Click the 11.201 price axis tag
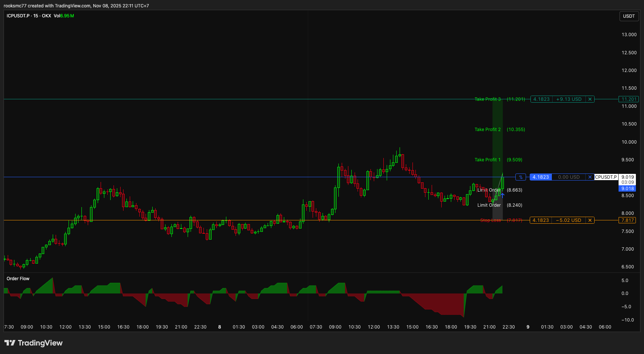This screenshot has height=354, width=644. click(629, 99)
